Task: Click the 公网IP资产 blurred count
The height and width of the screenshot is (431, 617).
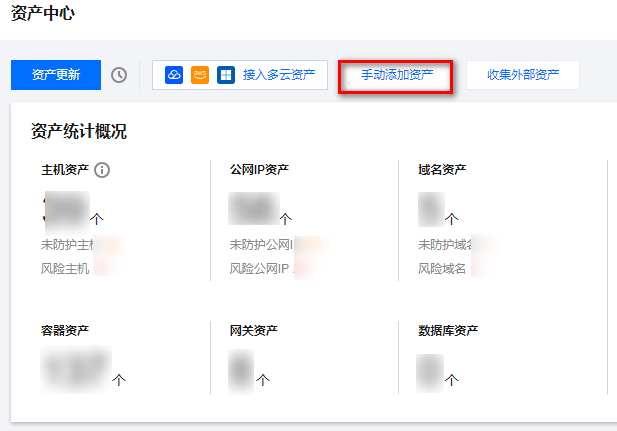Action: pos(254,209)
